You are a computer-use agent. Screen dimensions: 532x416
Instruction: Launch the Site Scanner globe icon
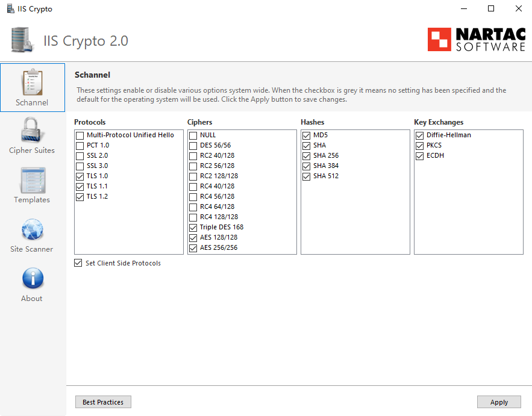click(x=32, y=229)
